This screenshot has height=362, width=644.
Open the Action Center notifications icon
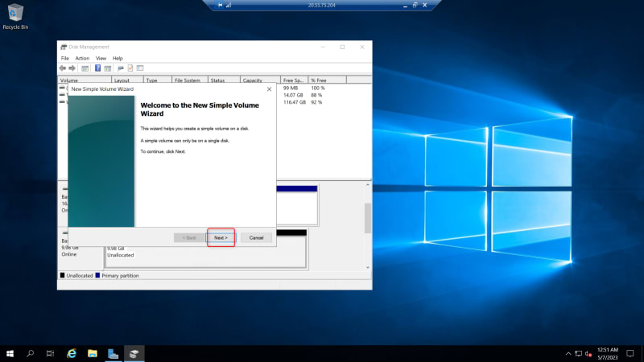click(630, 353)
